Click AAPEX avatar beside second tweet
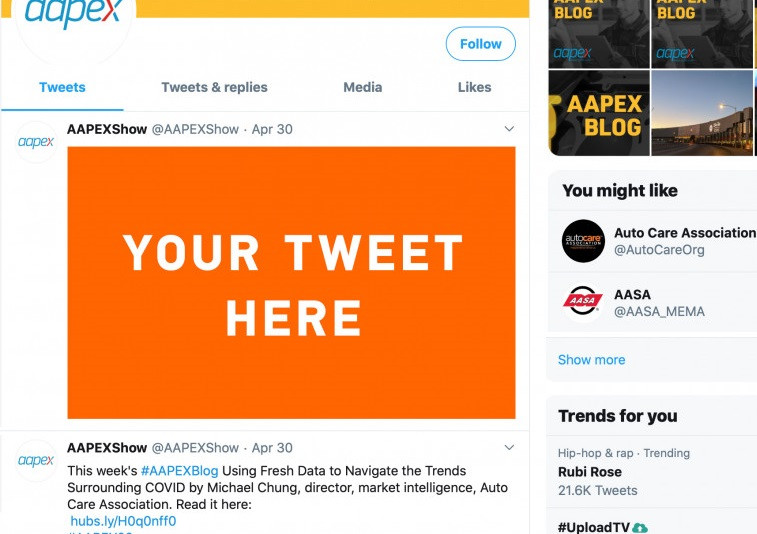The image size is (757, 534). [x=36, y=461]
